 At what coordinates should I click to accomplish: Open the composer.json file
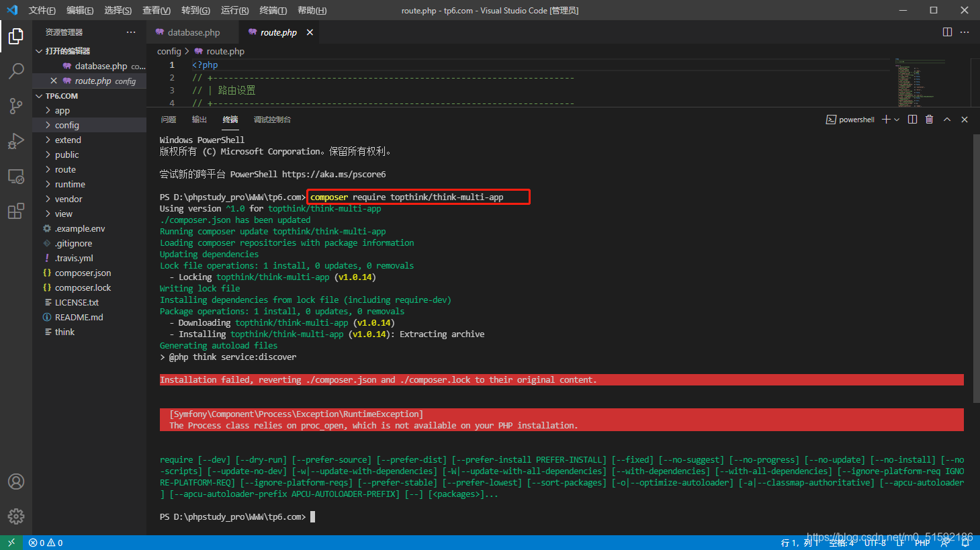tap(89, 273)
